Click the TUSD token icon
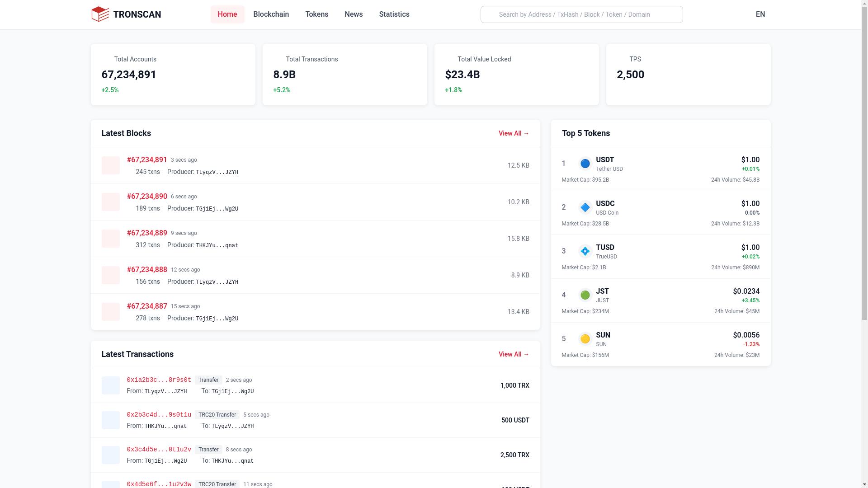 (x=585, y=251)
